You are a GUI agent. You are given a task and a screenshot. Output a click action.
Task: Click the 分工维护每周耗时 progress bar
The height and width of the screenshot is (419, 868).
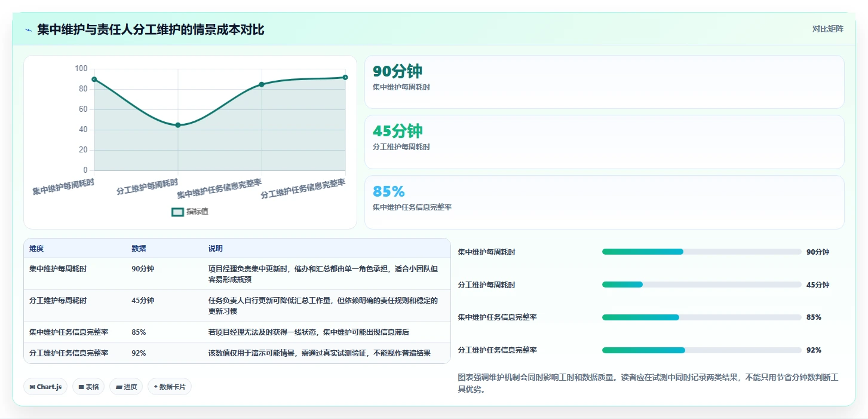click(701, 285)
